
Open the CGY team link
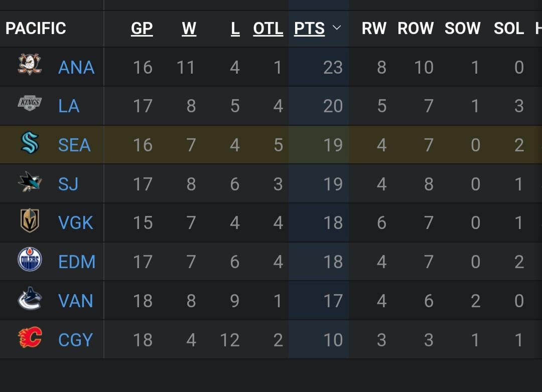point(75,339)
